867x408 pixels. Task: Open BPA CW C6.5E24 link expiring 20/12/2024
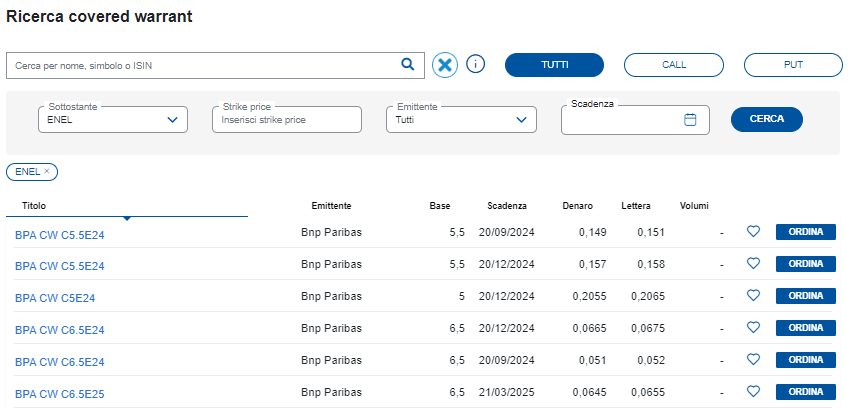[x=60, y=330]
